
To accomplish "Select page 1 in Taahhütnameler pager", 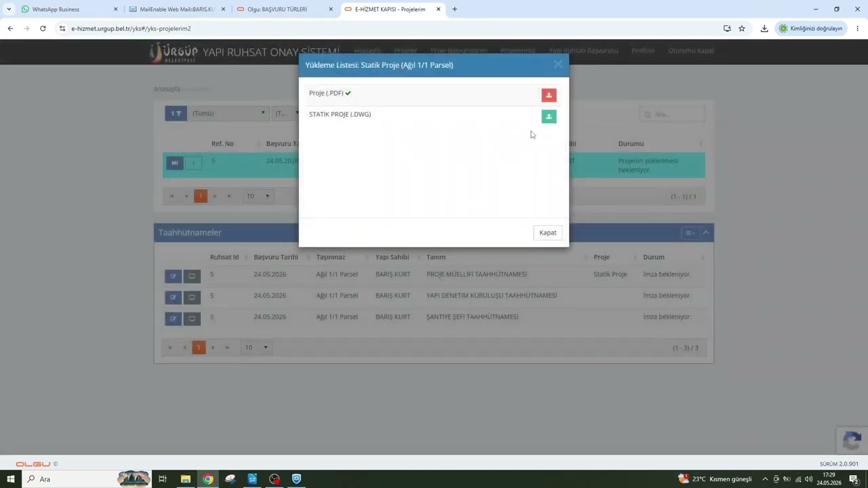I will [199, 348].
